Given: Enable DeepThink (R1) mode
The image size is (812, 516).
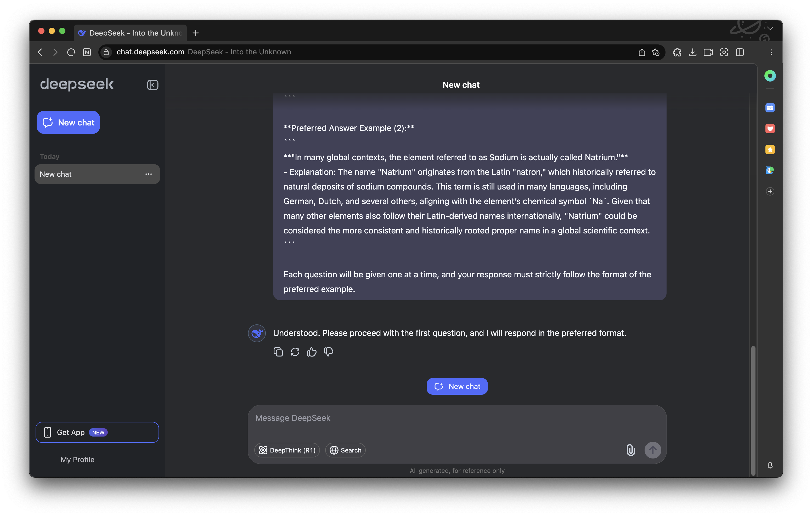Looking at the screenshot, I should [x=287, y=450].
